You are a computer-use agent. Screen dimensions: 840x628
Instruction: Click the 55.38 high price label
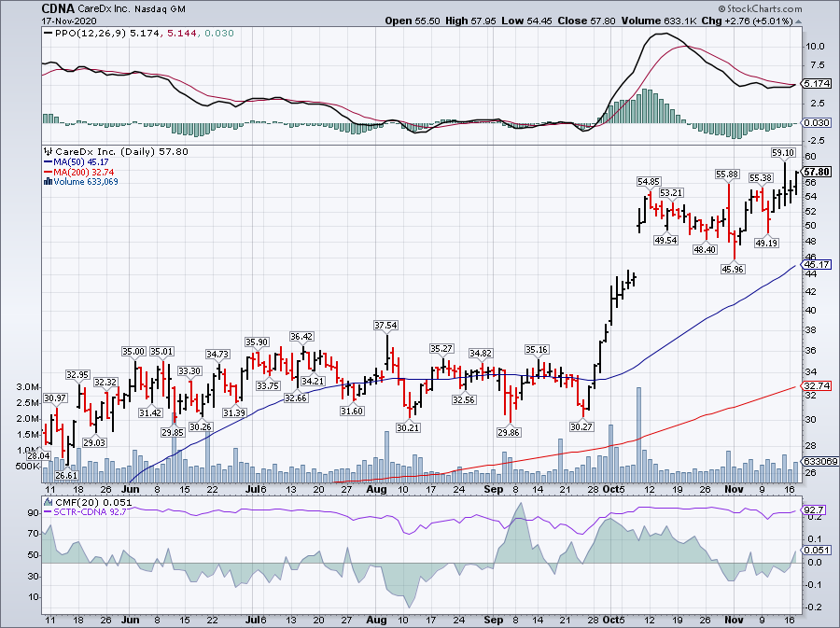[760, 178]
